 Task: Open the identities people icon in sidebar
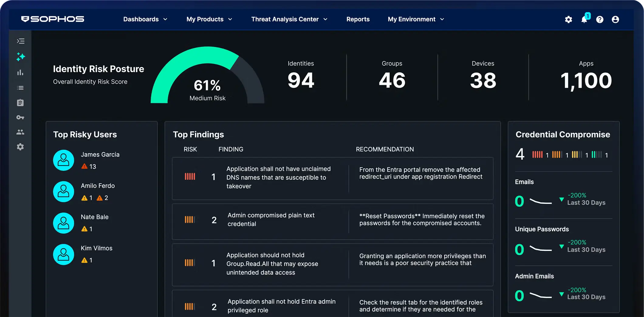pyautogui.click(x=20, y=132)
